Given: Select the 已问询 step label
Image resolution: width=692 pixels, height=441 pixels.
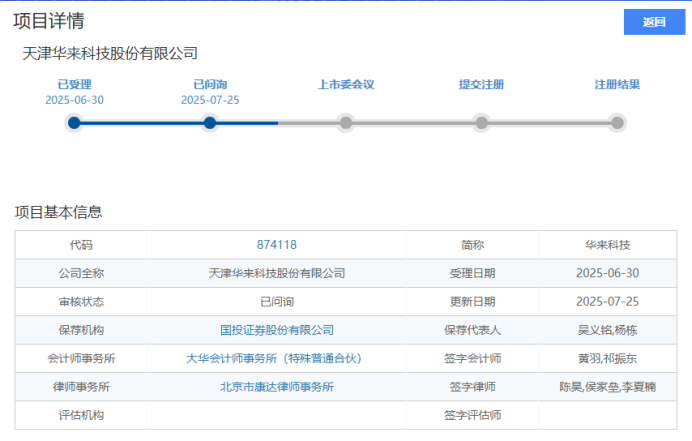Looking at the screenshot, I should tap(210, 85).
